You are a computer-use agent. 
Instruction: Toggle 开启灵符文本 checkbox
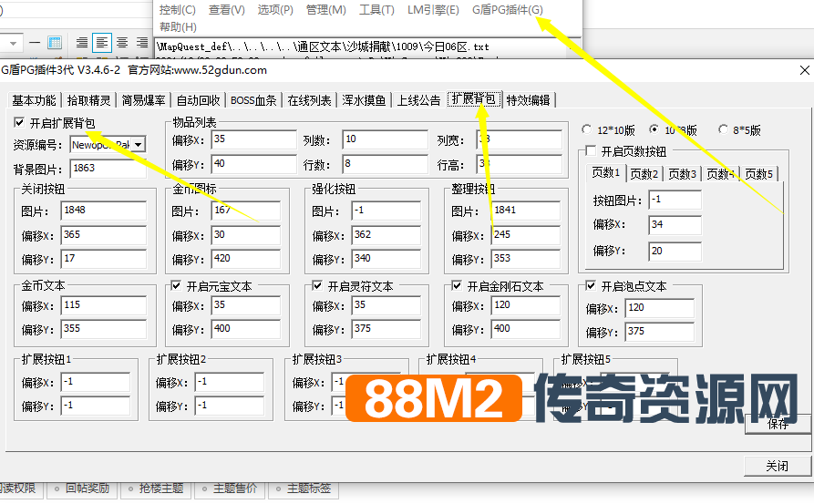click(x=317, y=285)
